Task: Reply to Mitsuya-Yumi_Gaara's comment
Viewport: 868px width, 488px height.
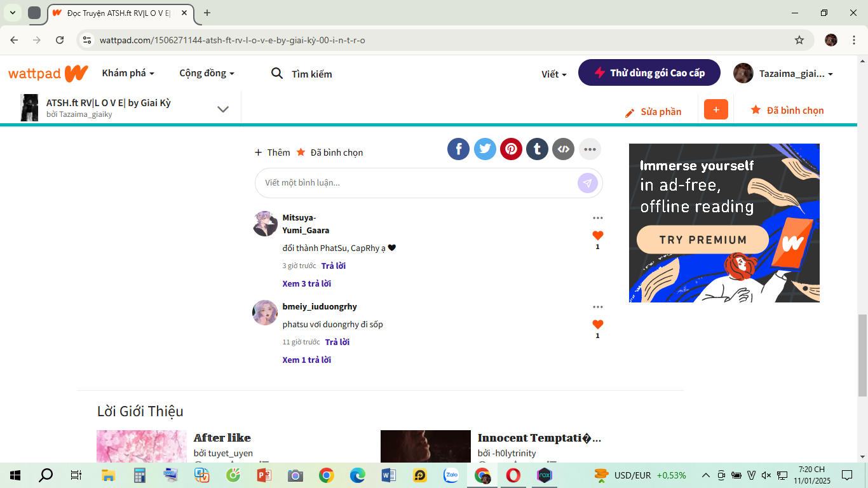Action: click(334, 266)
